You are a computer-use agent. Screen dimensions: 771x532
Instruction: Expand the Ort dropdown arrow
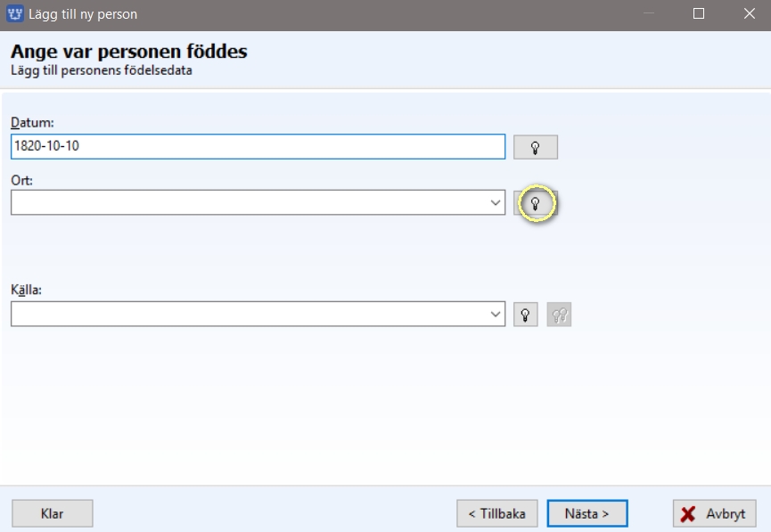[496, 202]
